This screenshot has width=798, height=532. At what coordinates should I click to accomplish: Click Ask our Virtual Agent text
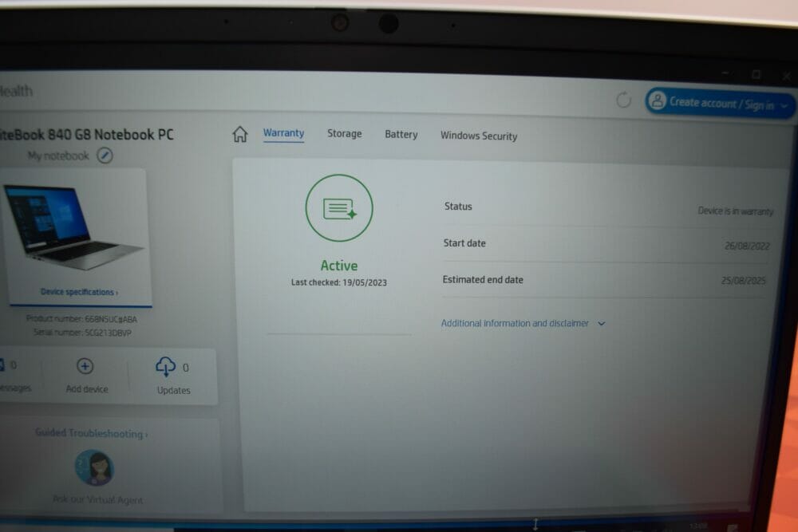[x=97, y=499]
